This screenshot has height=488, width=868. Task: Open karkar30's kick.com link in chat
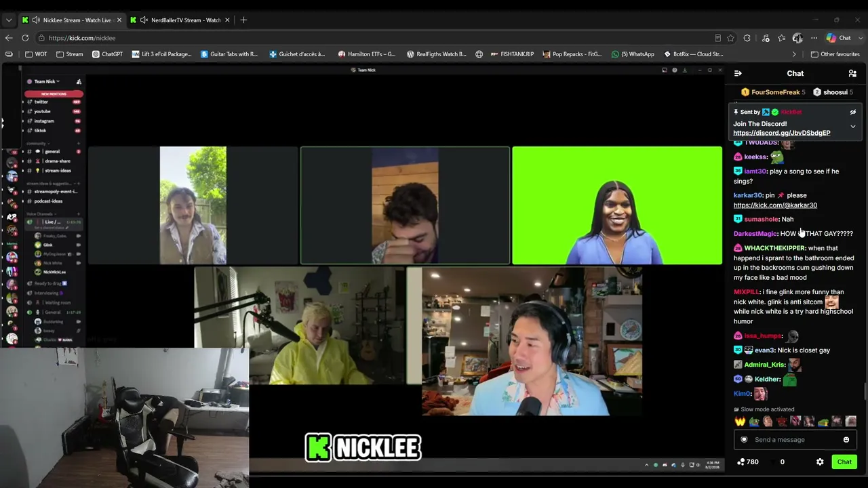pyautogui.click(x=775, y=205)
